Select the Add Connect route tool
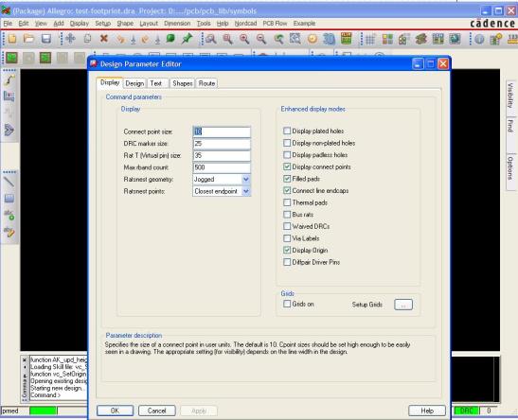The image size is (518, 420). coord(9,79)
